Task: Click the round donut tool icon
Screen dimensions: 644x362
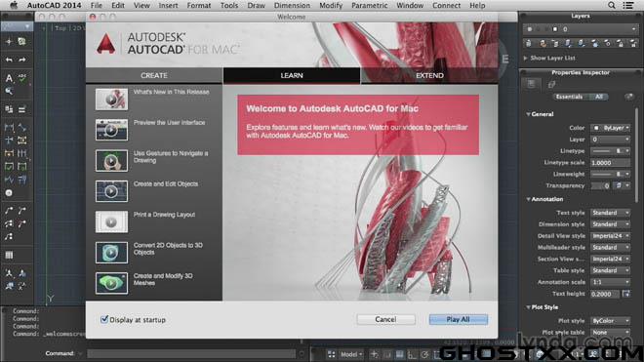Action: coord(9,193)
